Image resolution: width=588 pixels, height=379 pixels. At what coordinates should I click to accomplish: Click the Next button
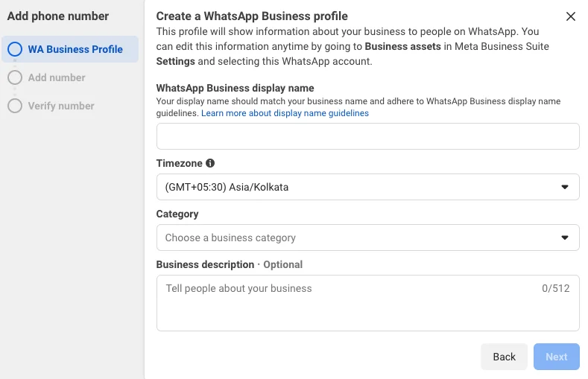click(x=556, y=357)
